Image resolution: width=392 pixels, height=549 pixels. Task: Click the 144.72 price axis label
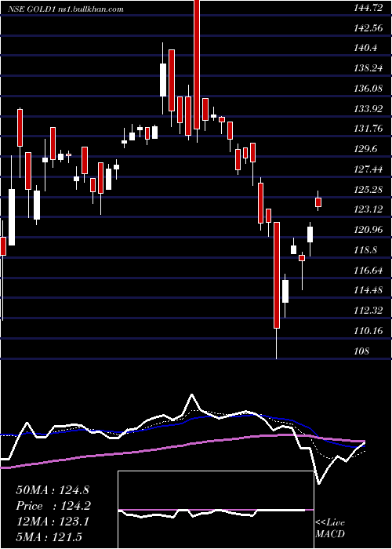(x=369, y=9)
